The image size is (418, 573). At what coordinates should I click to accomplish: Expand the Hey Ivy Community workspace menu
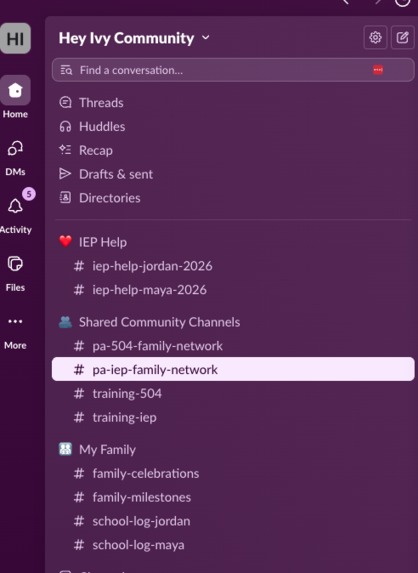coord(134,38)
